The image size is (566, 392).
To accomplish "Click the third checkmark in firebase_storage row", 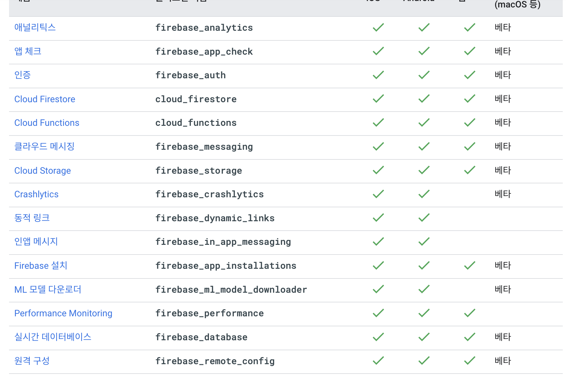I will [x=470, y=170].
